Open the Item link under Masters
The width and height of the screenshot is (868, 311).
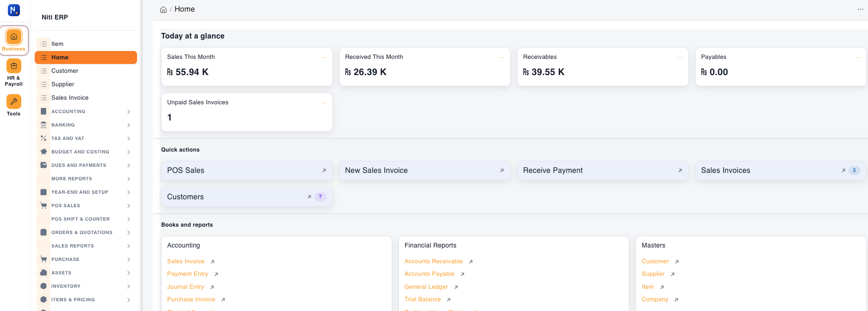point(648,287)
